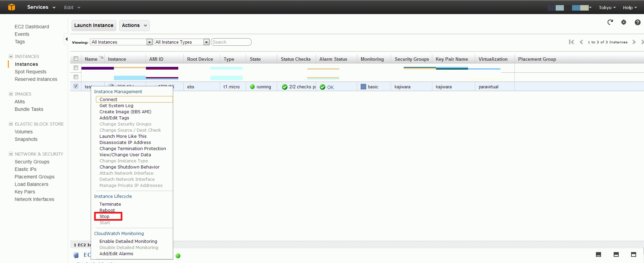
Task: Go to Elastic IPs in sidebar
Action: click(x=26, y=169)
